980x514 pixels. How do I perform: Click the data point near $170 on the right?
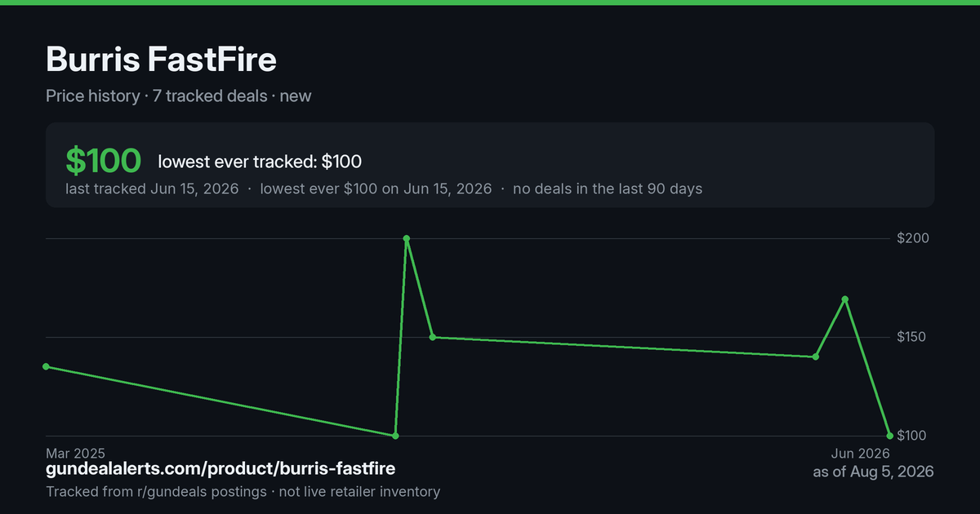pos(845,299)
